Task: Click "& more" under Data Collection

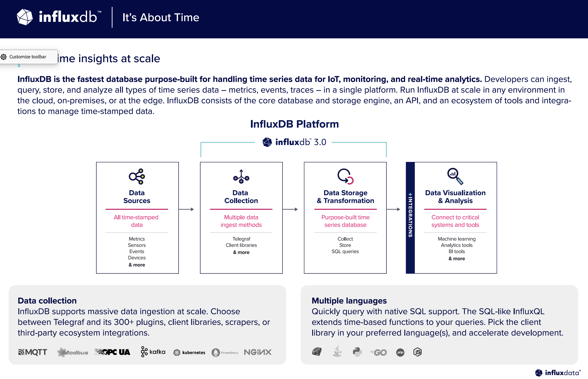Action: click(x=241, y=252)
